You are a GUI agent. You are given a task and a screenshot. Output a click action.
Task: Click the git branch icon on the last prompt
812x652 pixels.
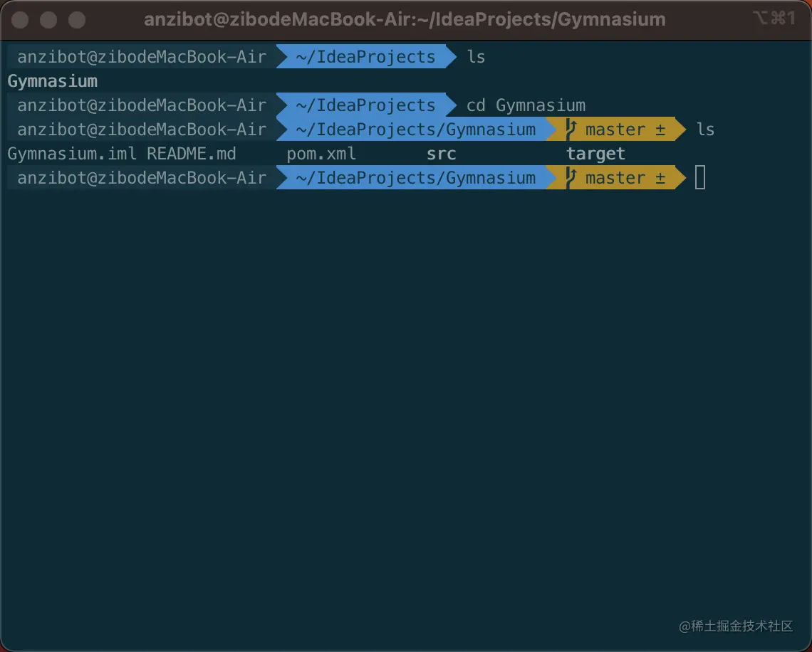570,178
